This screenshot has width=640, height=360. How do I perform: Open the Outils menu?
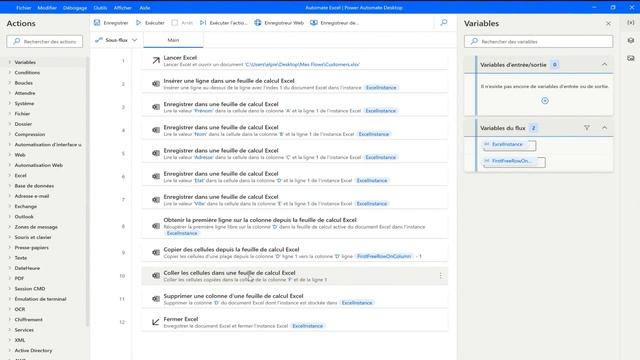[100, 8]
